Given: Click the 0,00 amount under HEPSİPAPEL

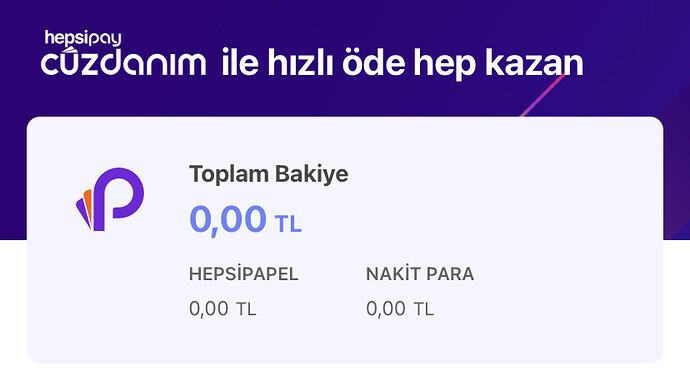Looking at the screenshot, I should coord(209,309).
